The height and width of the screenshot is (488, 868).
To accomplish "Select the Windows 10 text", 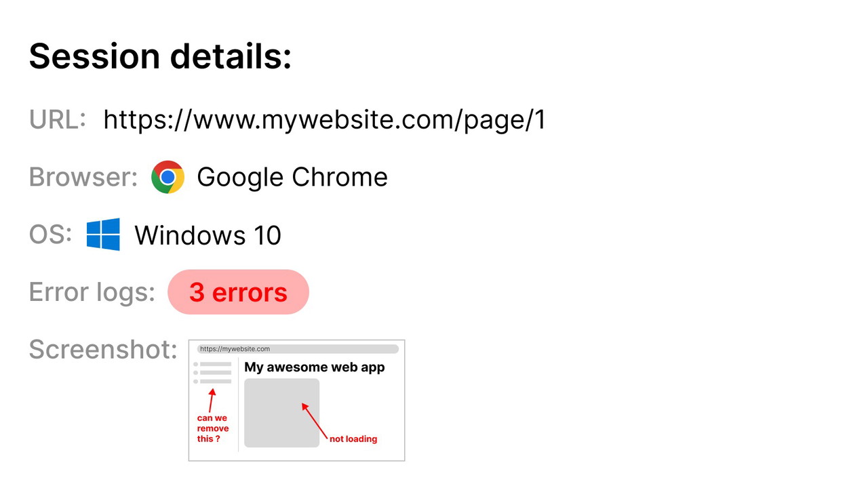I will [x=208, y=235].
